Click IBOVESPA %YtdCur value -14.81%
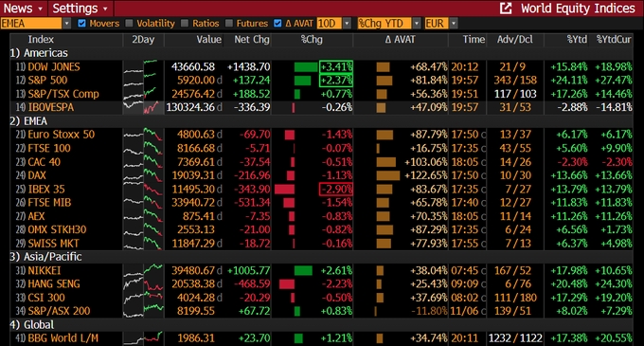This screenshot has height=346, width=644. click(614, 107)
